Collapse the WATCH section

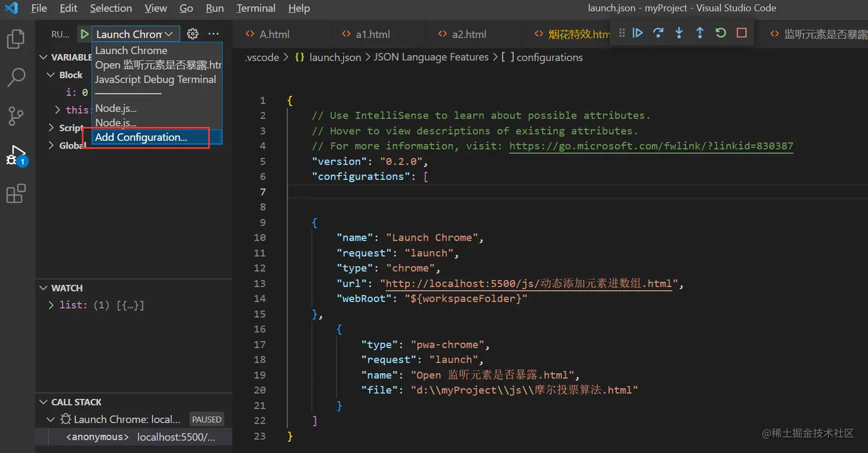coord(44,288)
